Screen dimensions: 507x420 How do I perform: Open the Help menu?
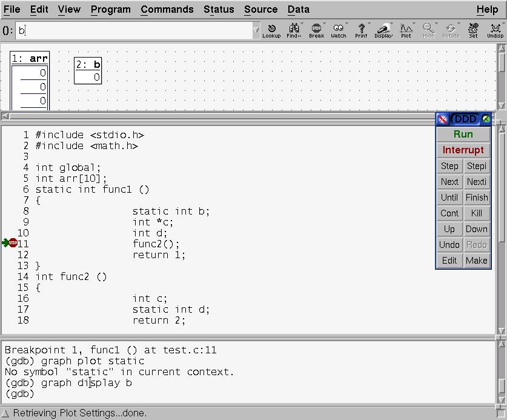(x=487, y=9)
